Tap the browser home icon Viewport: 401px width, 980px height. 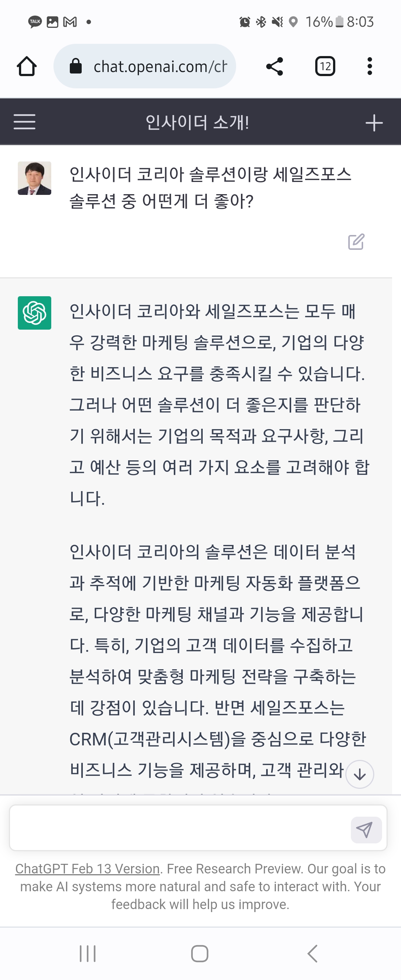(27, 66)
